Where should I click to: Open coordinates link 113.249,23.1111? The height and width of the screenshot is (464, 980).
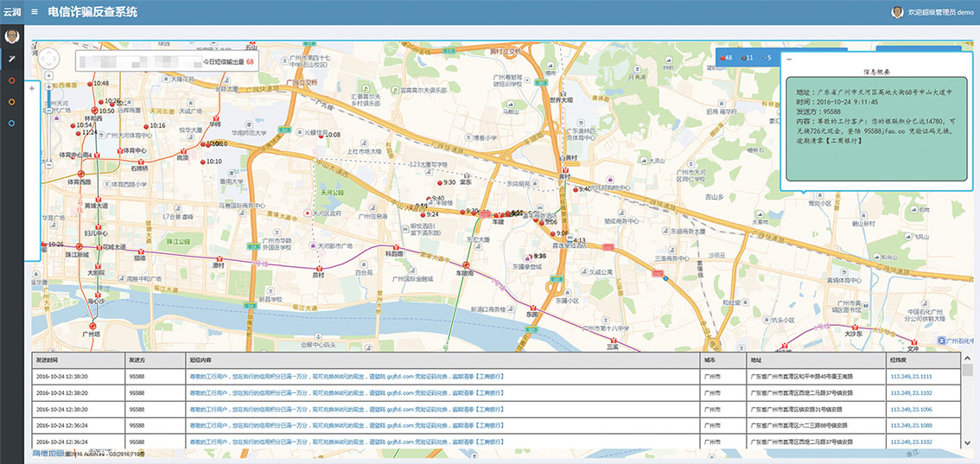click(910, 377)
